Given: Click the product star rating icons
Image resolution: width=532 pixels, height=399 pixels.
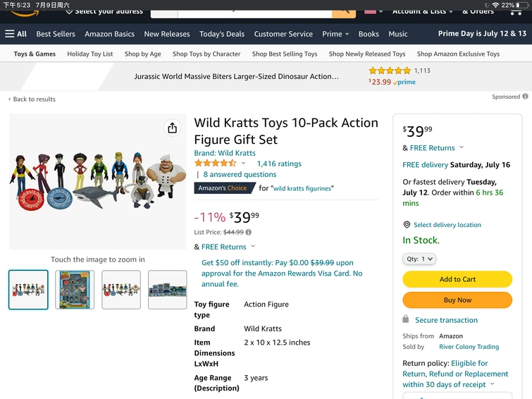Looking at the screenshot, I should pos(215,164).
